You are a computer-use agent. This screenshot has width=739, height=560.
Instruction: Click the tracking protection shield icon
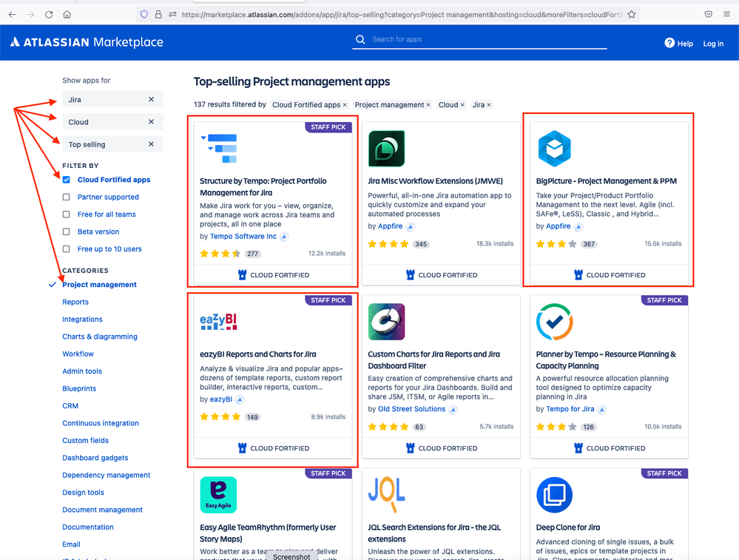tap(144, 15)
